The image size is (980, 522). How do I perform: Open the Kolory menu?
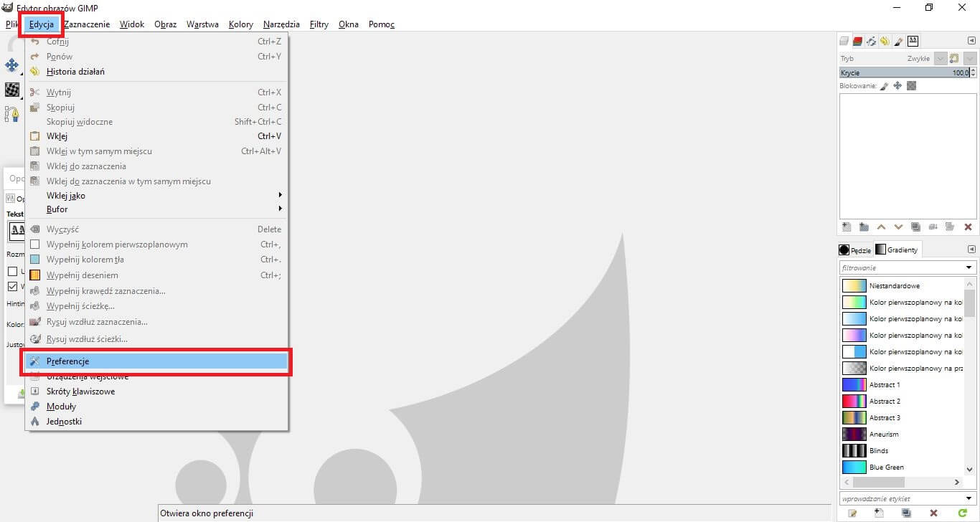pyautogui.click(x=241, y=24)
